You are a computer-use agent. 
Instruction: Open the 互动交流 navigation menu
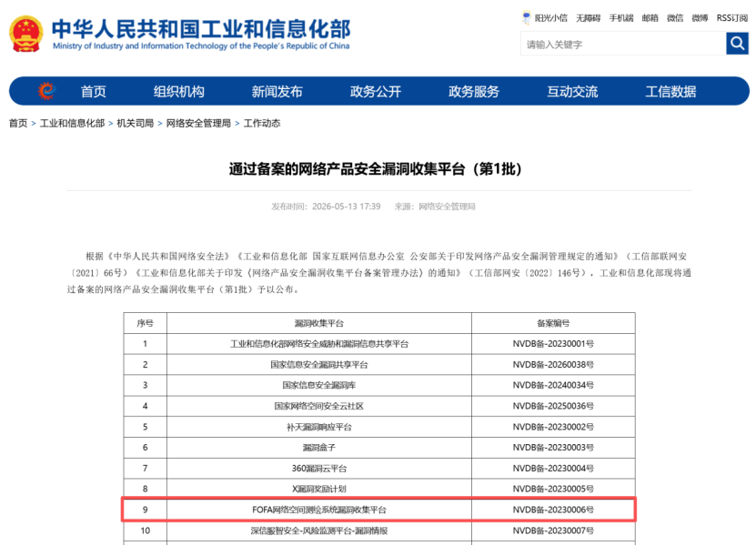click(x=572, y=91)
